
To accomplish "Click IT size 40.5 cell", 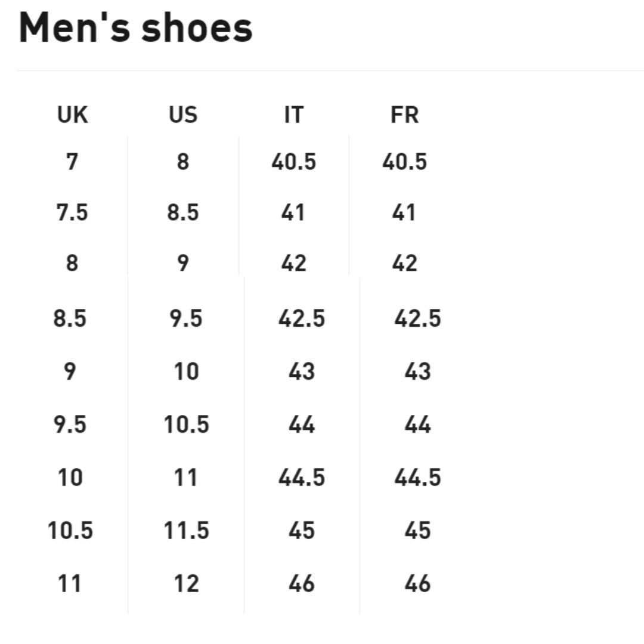I will (294, 162).
